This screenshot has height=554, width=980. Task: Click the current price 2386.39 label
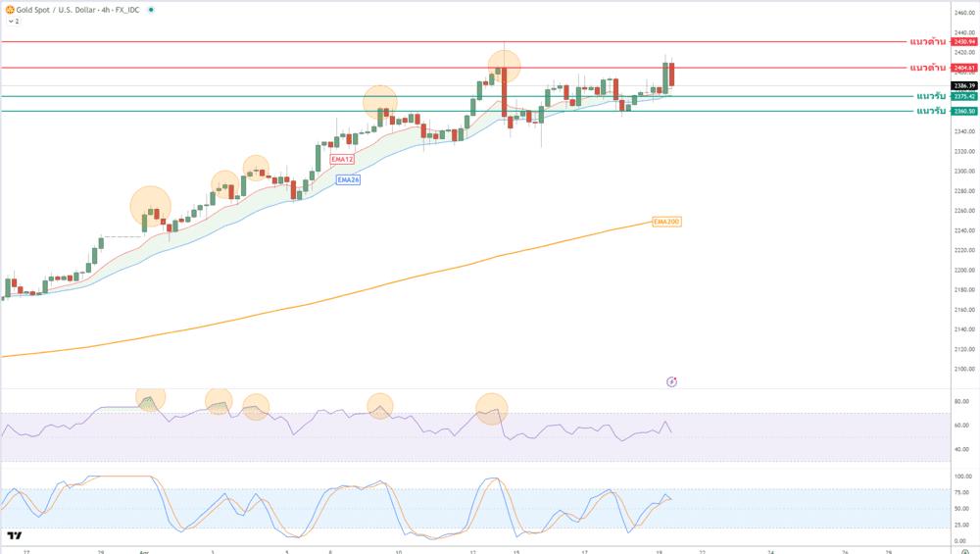pos(964,86)
